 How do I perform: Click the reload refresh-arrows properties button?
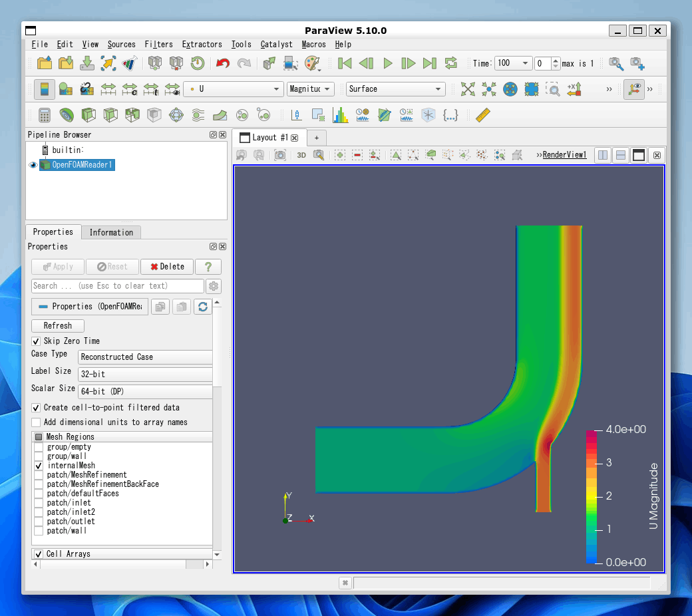click(202, 306)
